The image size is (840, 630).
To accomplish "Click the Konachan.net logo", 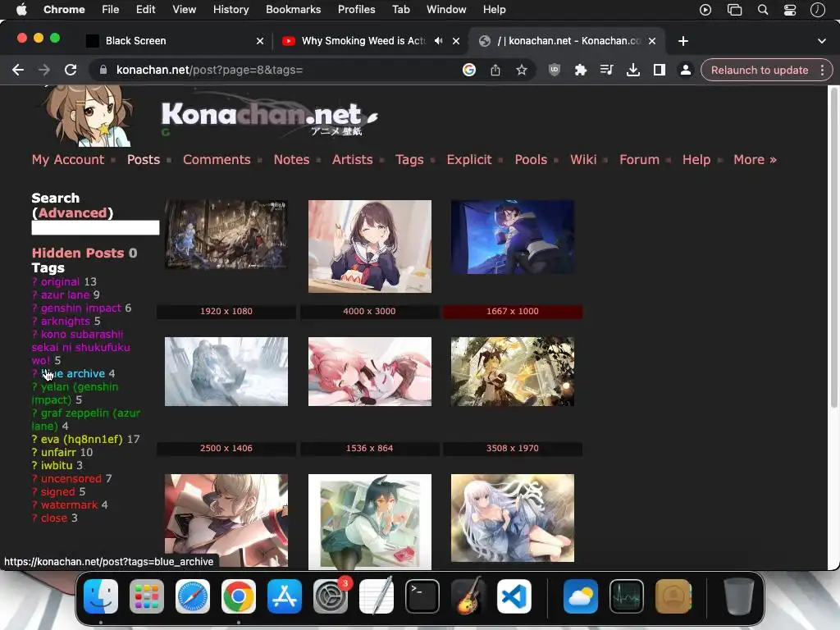I will click(268, 116).
